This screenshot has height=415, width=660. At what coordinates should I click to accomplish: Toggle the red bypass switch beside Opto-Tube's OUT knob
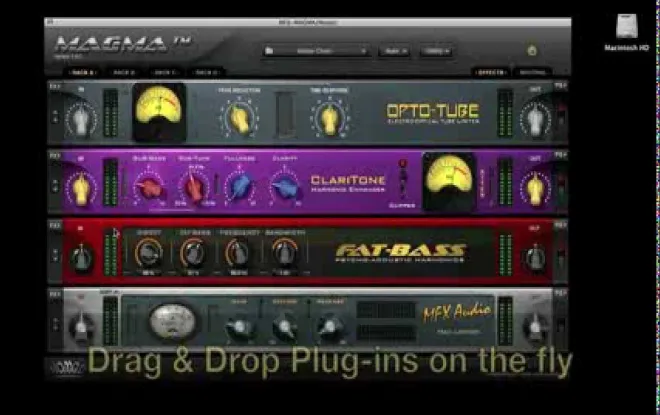pyautogui.click(x=561, y=114)
